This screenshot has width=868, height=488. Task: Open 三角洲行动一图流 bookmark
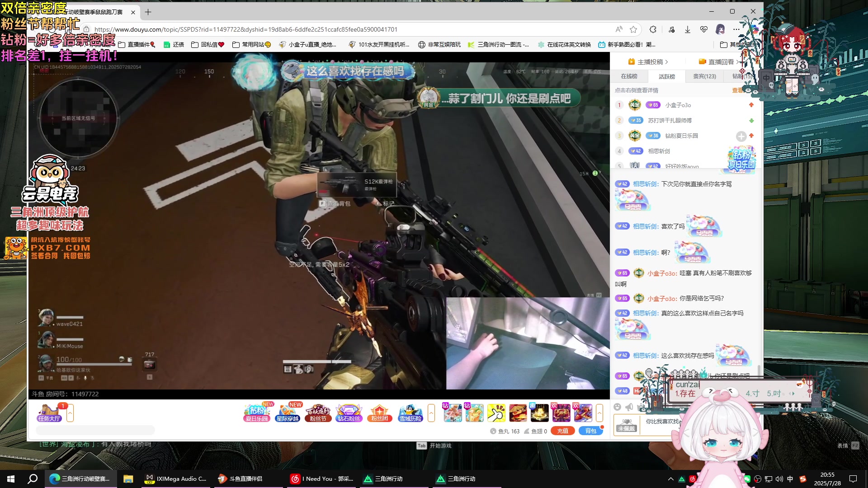[x=498, y=45]
